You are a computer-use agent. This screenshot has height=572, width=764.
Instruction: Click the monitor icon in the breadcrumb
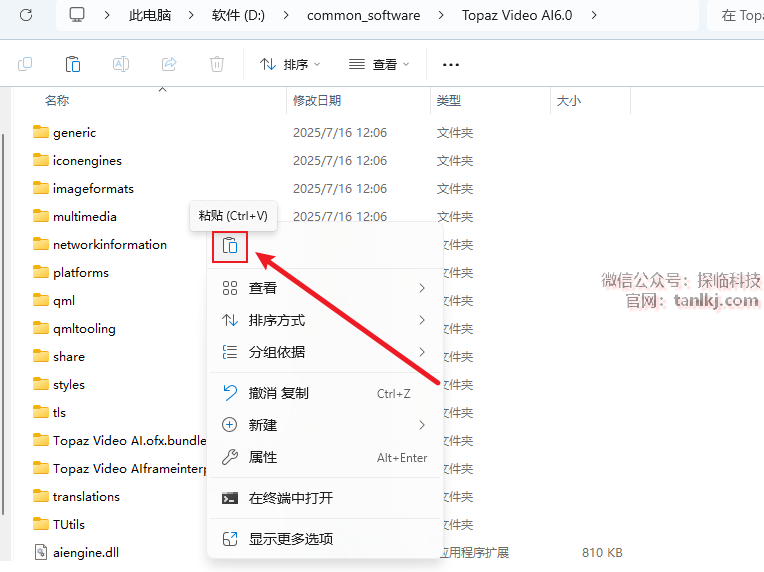[x=77, y=15]
